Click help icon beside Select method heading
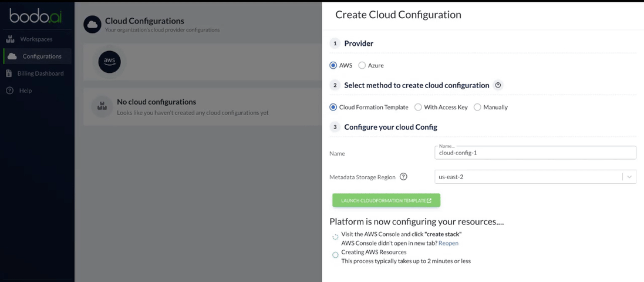The width and height of the screenshot is (644, 282). click(x=498, y=85)
